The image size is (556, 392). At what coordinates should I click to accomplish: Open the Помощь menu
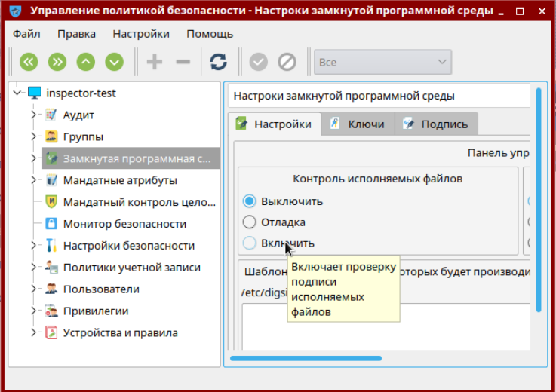point(210,34)
